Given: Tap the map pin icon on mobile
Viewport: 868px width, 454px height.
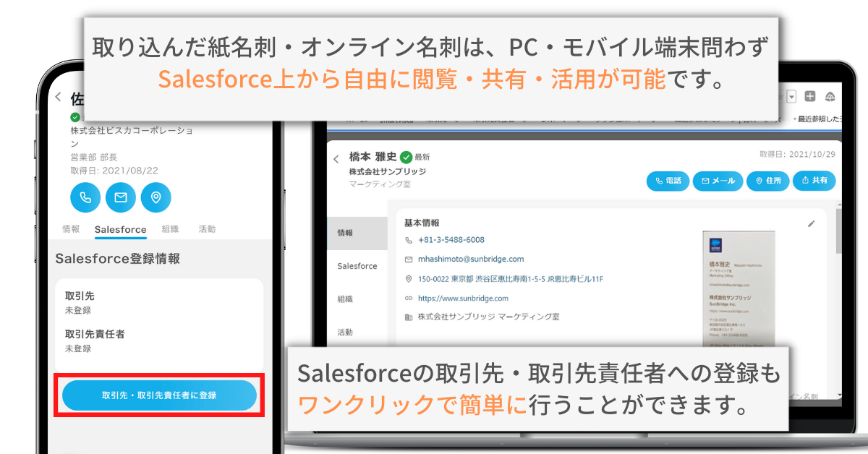Looking at the screenshot, I should pyautogui.click(x=156, y=197).
